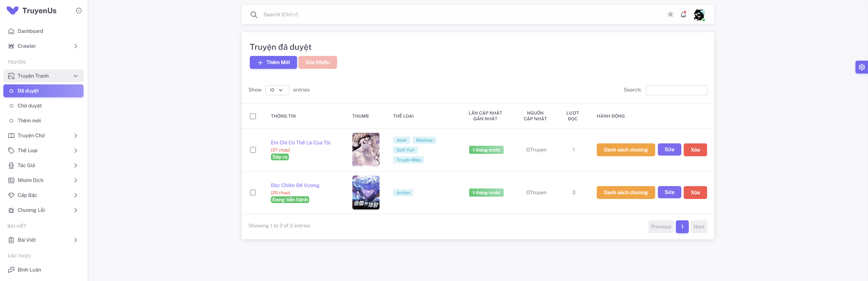Screen dimensions: 868x281
Task: Open the user avatar menu
Action: point(699,15)
